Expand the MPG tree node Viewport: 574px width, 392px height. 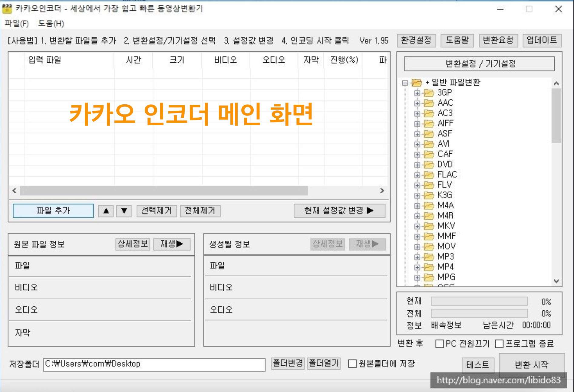pyautogui.click(x=417, y=277)
